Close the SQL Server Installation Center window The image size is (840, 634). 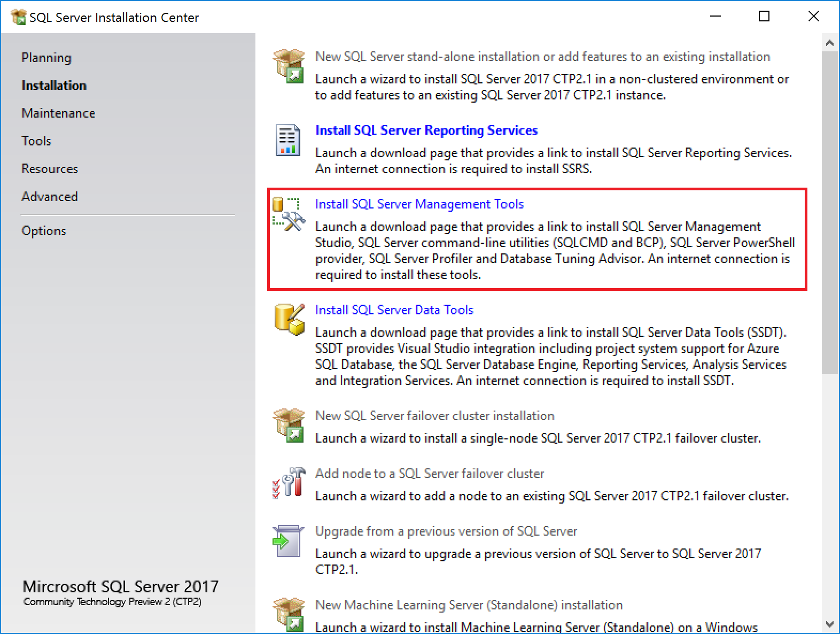[x=813, y=17]
